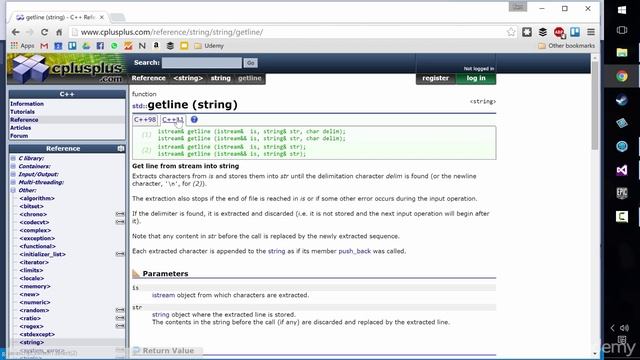Follow the istream link in Parameters
Image resolution: width=640 pixels, height=360 pixels.
pos(163,295)
